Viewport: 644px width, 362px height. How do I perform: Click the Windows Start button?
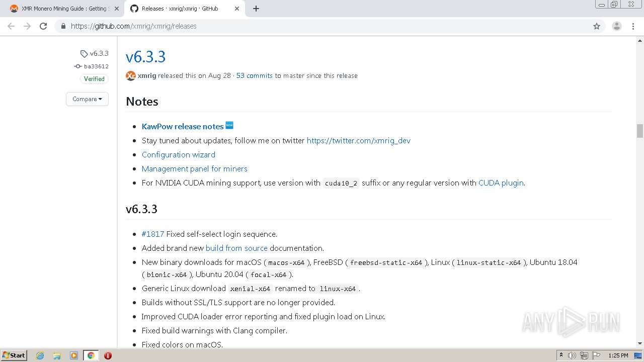pyautogui.click(x=14, y=355)
